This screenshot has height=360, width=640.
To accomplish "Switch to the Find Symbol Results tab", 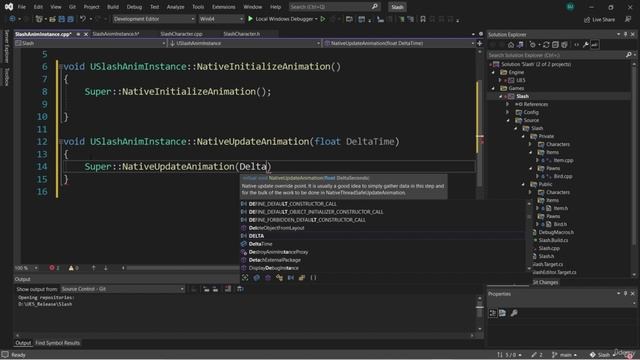I will pos(58,343).
